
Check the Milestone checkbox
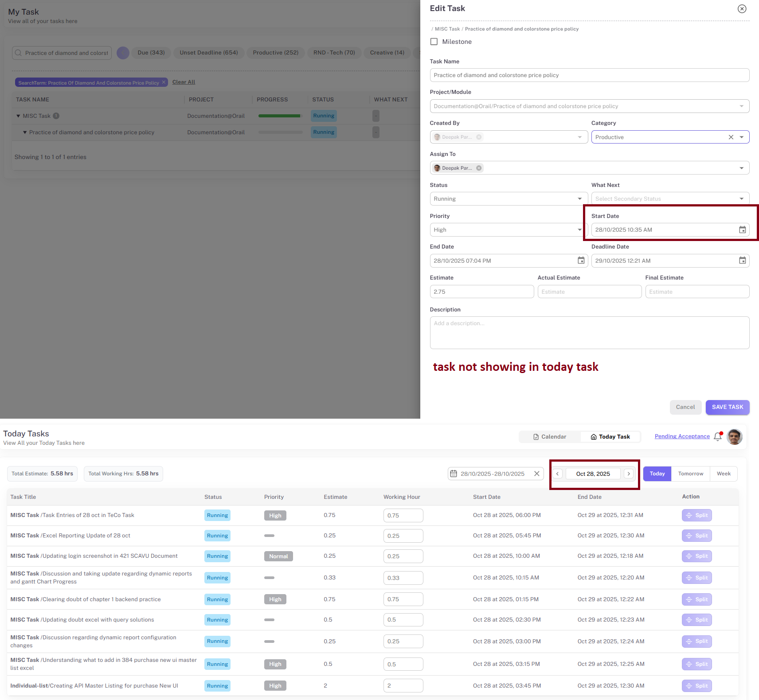(x=434, y=42)
